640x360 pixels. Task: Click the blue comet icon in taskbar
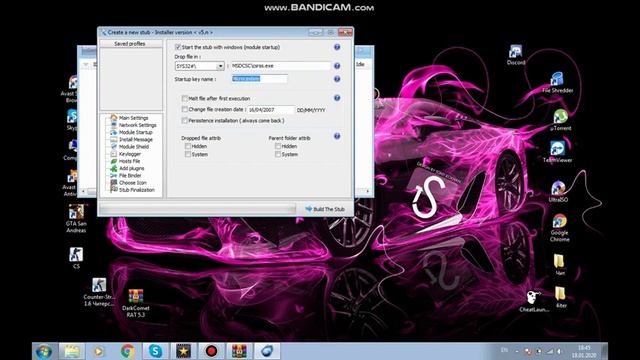click(x=267, y=351)
